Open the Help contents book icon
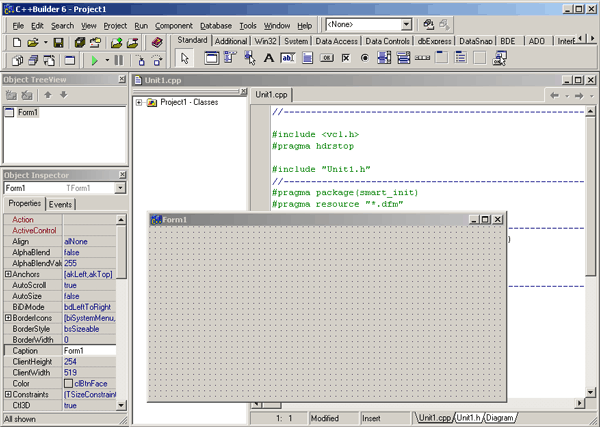600x427 pixels. click(157, 42)
